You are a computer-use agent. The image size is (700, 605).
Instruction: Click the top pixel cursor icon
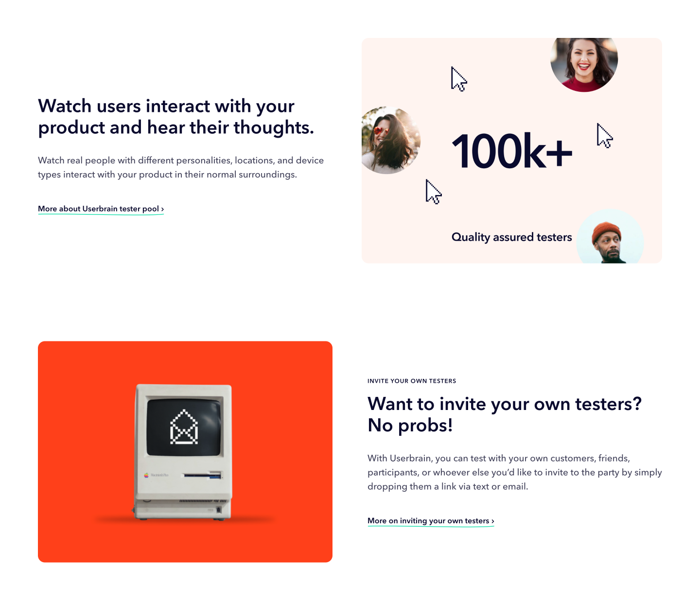point(459,79)
